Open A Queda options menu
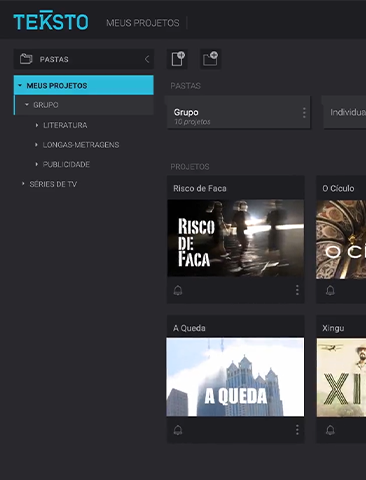The width and height of the screenshot is (366, 480). tap(297, 430)
